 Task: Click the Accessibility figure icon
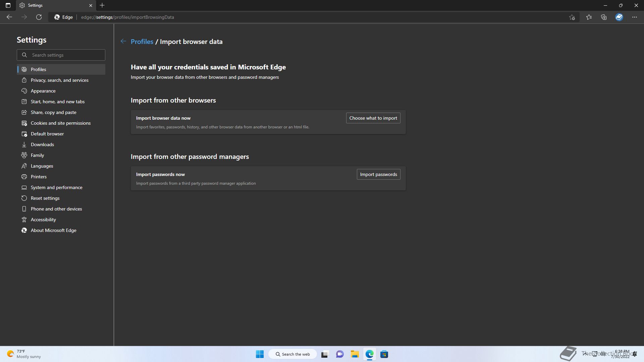[24, 220]
